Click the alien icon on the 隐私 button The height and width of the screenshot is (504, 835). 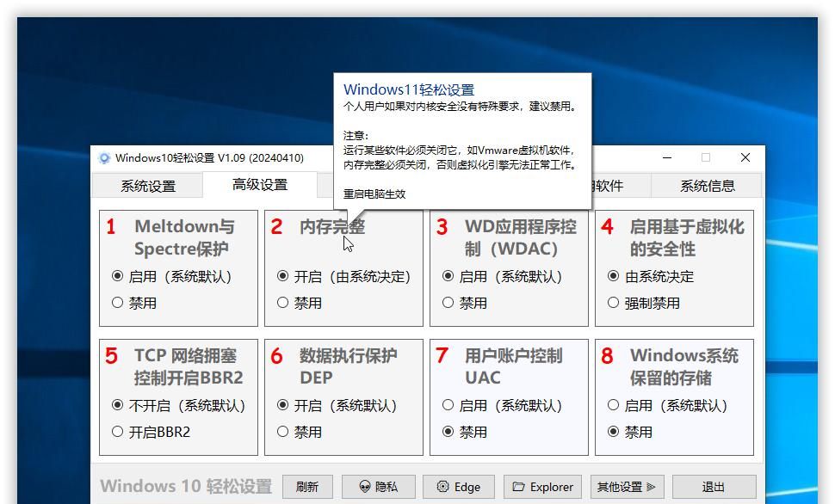(x=364, y=486)
